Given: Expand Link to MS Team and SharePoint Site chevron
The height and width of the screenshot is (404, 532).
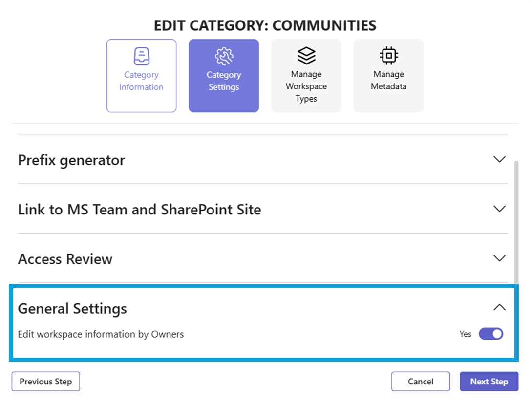Looking at the screenshot, I should pos(499,209).
